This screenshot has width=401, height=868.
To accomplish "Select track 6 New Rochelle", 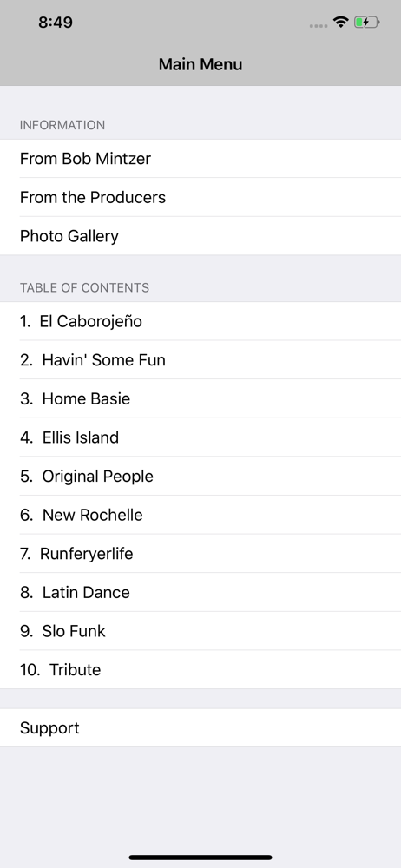I will [x=200, y=516].
